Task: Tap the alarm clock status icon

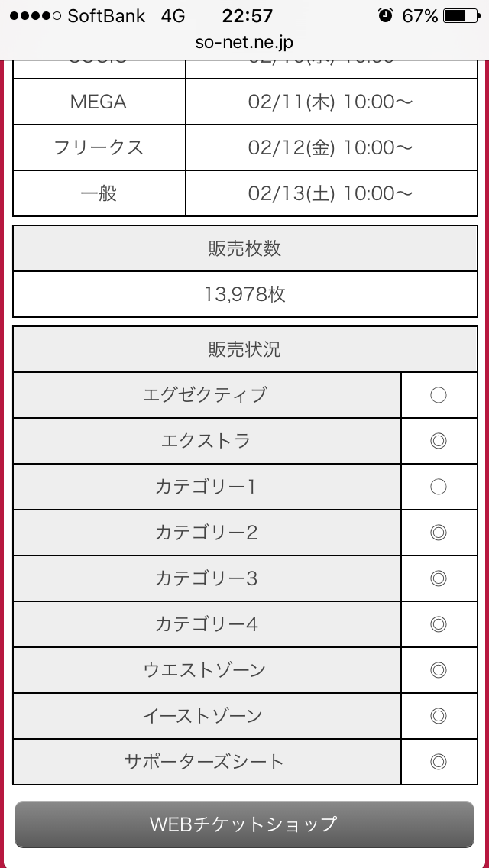Action: [386, 15]
